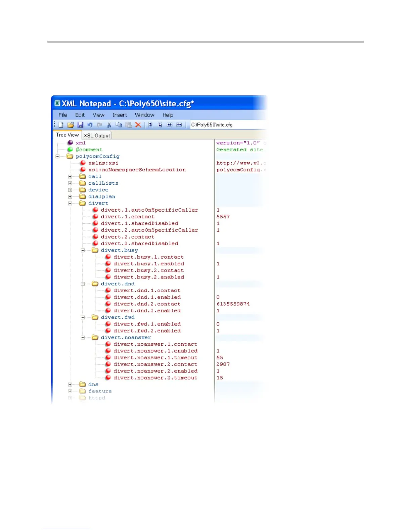Select the xmlns:xsi attribute
Screen dimensions: 411x532
click(x=103, y=163)
